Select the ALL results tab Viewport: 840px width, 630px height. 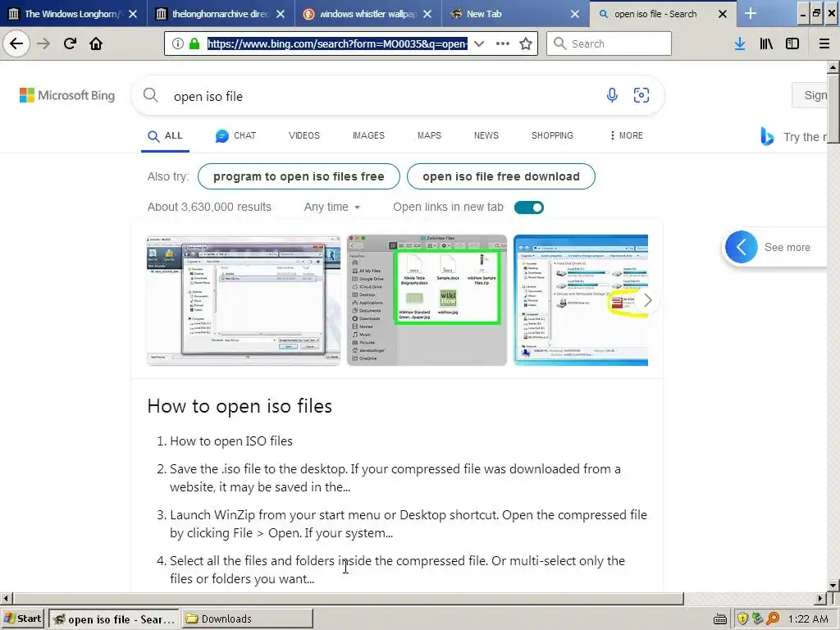[x=165, y=135]
